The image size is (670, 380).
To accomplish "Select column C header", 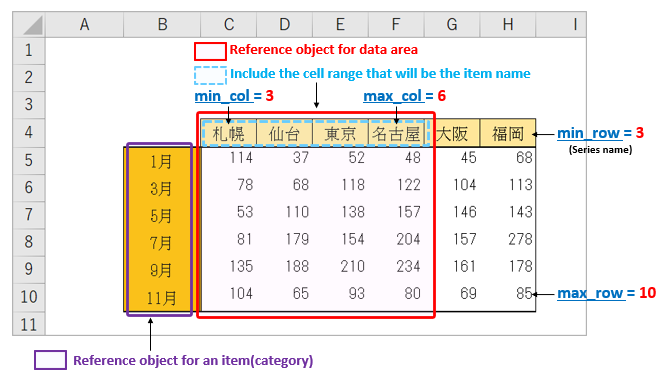I will coord(229,24).
